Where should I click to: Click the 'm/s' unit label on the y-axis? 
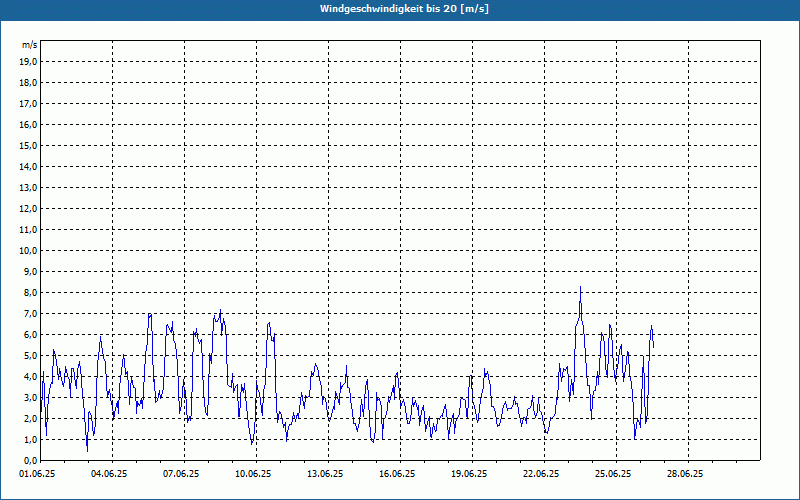coord(30,45)
